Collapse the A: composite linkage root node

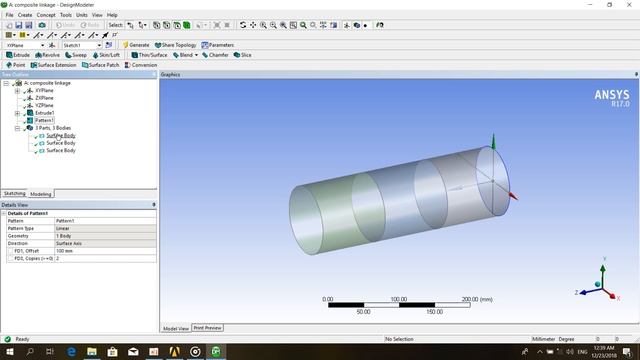[6, 83]
